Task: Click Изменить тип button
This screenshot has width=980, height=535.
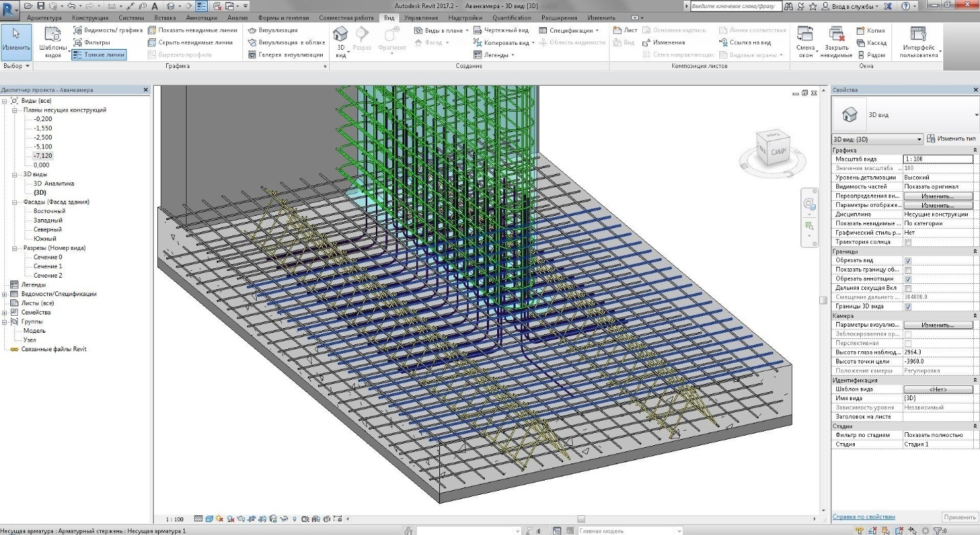Action: 951,139
